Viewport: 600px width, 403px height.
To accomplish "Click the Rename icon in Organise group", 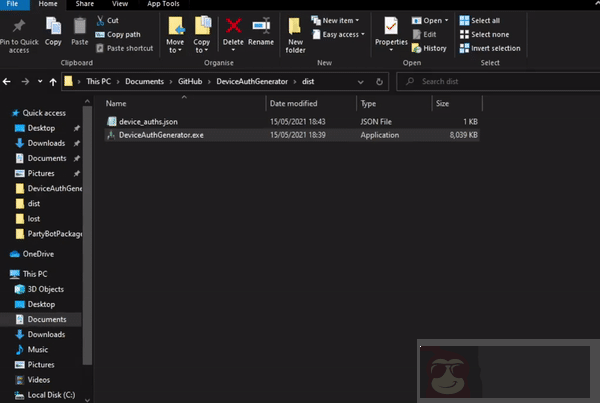I will [261, 27].
